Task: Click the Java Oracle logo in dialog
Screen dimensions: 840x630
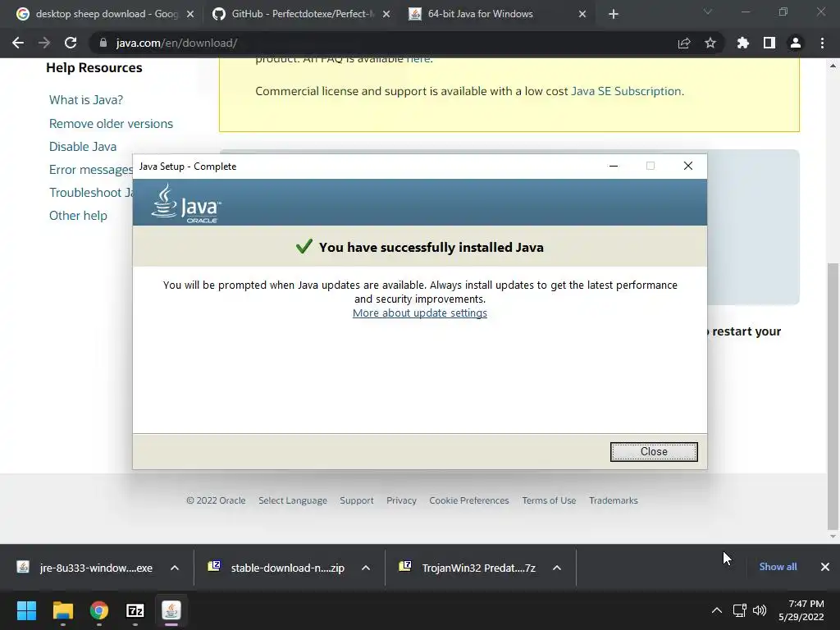Action: tap(186, 203)
